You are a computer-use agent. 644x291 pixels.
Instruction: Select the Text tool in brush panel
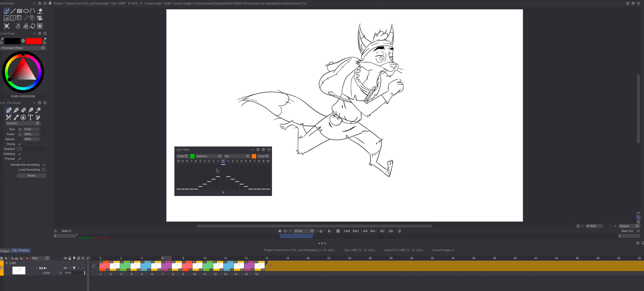click(x=31, y=117)
